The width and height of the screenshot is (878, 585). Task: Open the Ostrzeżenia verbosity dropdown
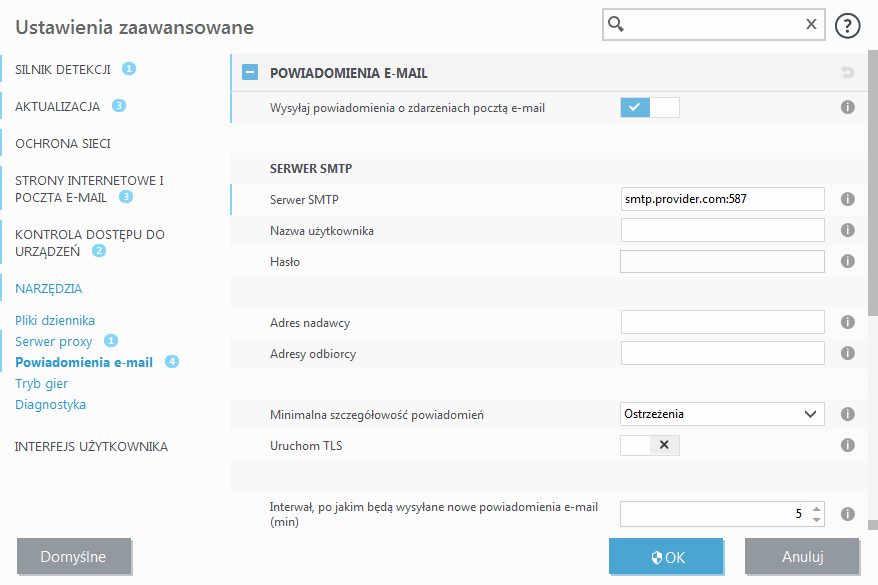tap(722, 414)
